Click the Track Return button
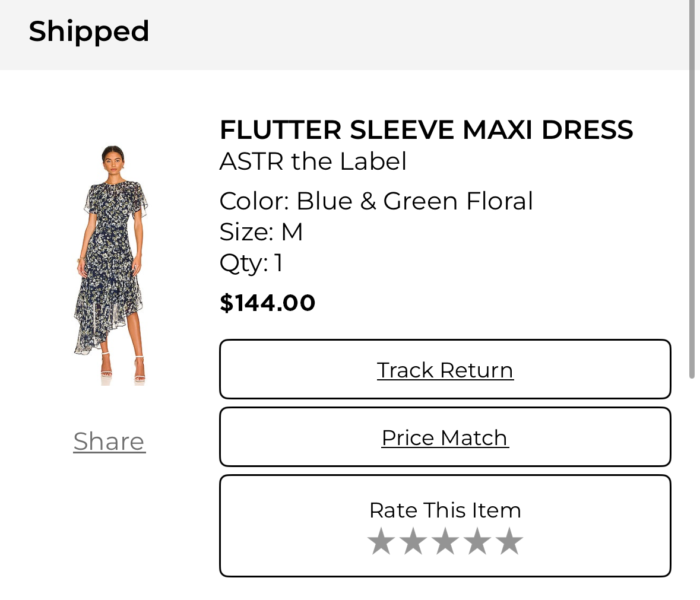The width and height of the screenshot is (700, 600). [445, 370]
